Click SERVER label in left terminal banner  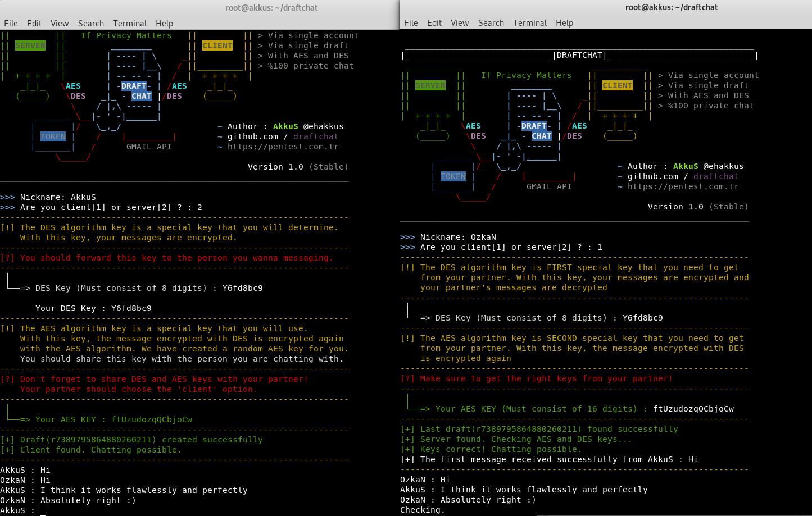pyautogui.click(x=30, y=45)
